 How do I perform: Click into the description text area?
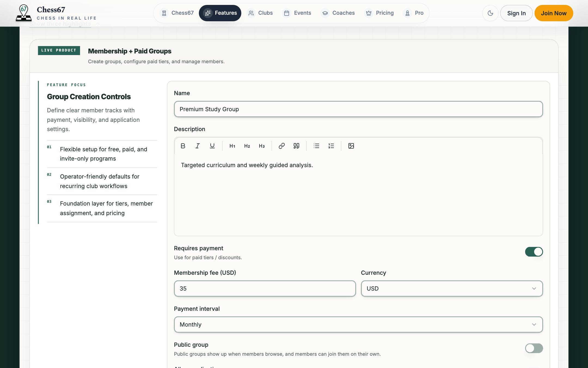[358, 195]
